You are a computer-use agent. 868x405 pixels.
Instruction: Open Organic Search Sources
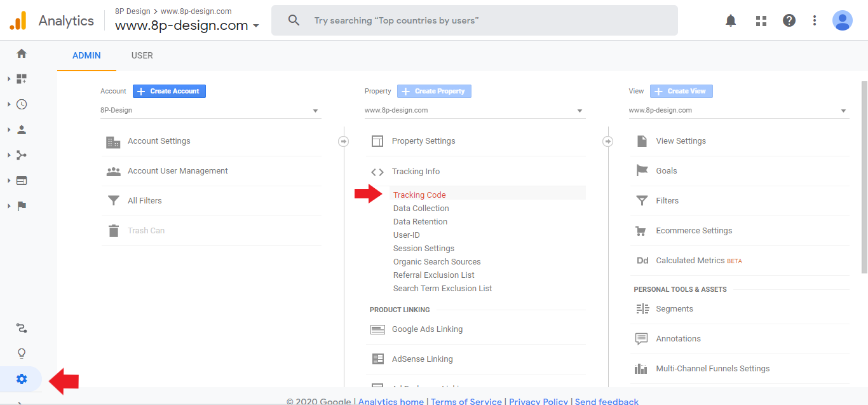point(437,262)
